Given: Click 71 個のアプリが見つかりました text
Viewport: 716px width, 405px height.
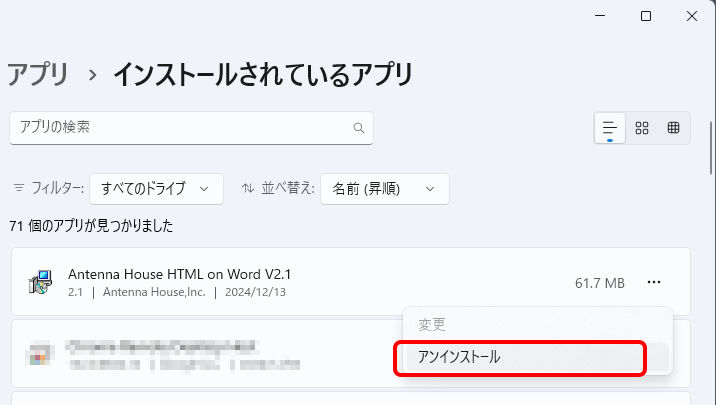Looking at the screenshot, I should click(x=91, y=226).
